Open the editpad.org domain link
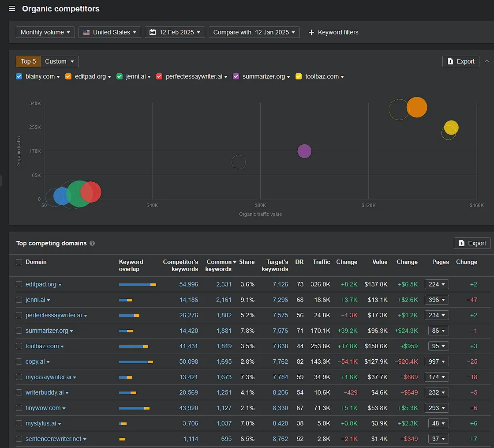This screenshot has height=448, width=494. coord(41,284)
